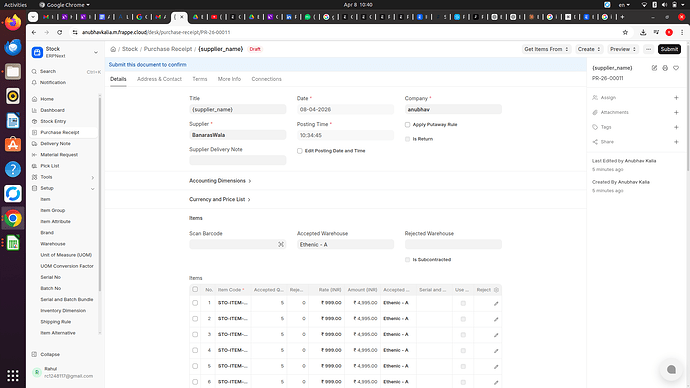This screenshot has width=690, height=388.
Task: Open the Create dropdown
Action: pos(588,49)
